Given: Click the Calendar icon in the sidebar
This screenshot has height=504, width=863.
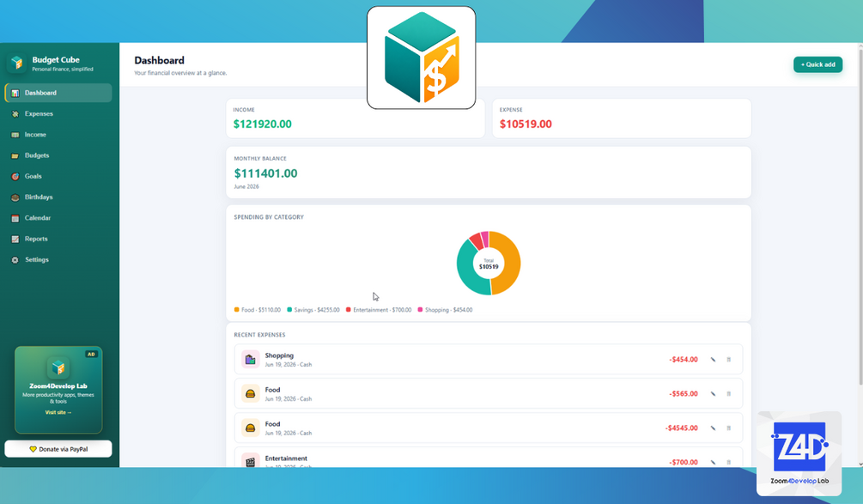Looking at the screenshot, I should [x=15, y=218].
